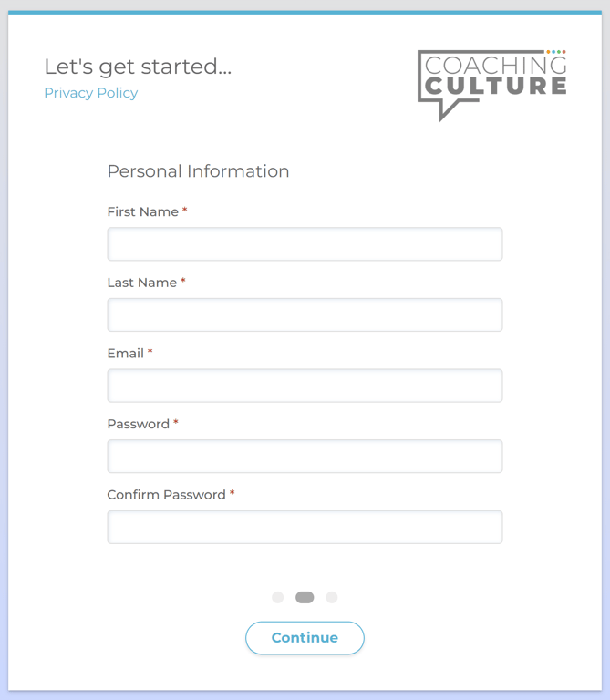Select the Email text field

click(x=305, y=386)
